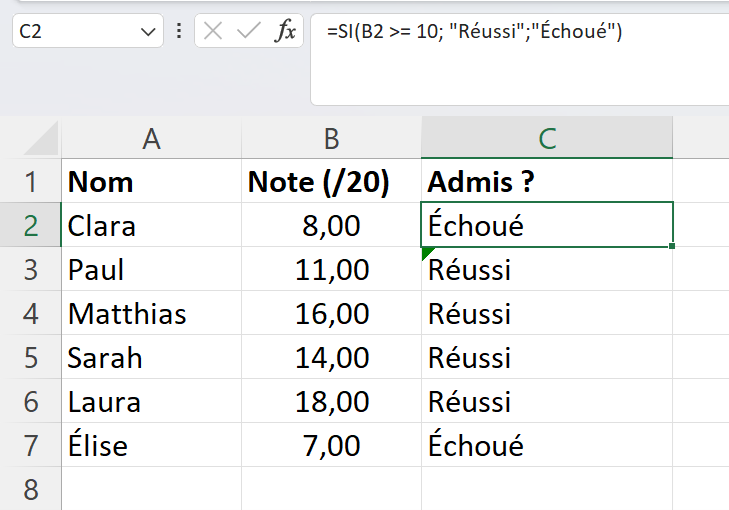Screen dimensions: 729x510
Task: Click the Cancel (X) formula icon
Action: (213, 31)
